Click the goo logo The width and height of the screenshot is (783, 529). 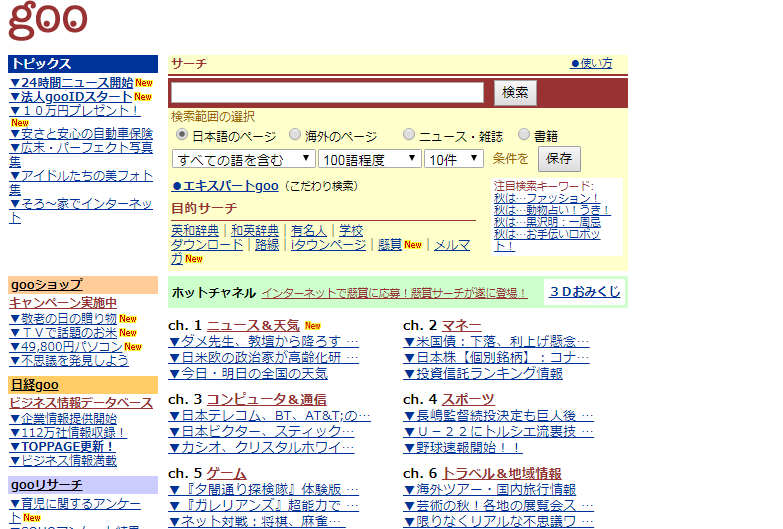click(47, 20)
